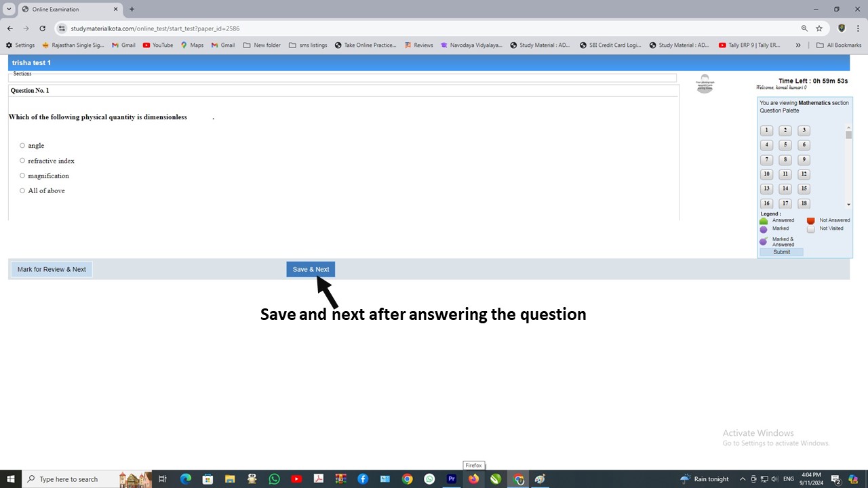This screenshot has width=868, height=488.
Task: Open the SBI Credit Card Login bookmark
Action: [x=611, y=45]
